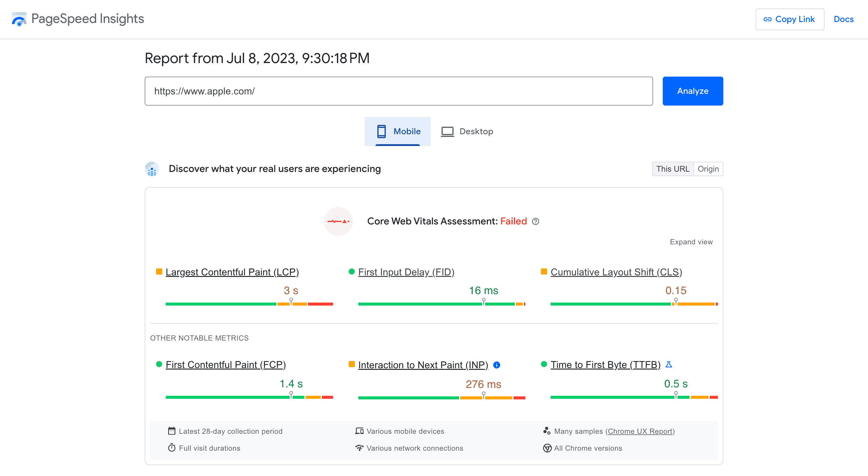Viewport: 868px width, 476px height.
Task: Click 'Various network connections' text
Action: [x=415, y=448]
